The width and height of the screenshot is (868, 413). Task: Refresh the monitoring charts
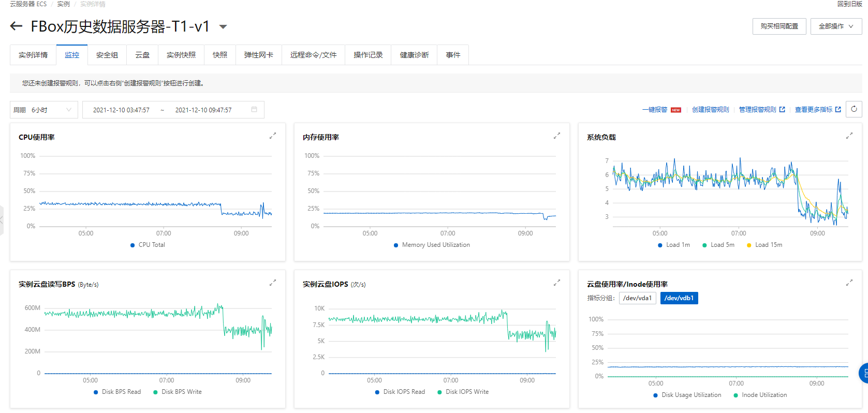click(x=854, y=109)
